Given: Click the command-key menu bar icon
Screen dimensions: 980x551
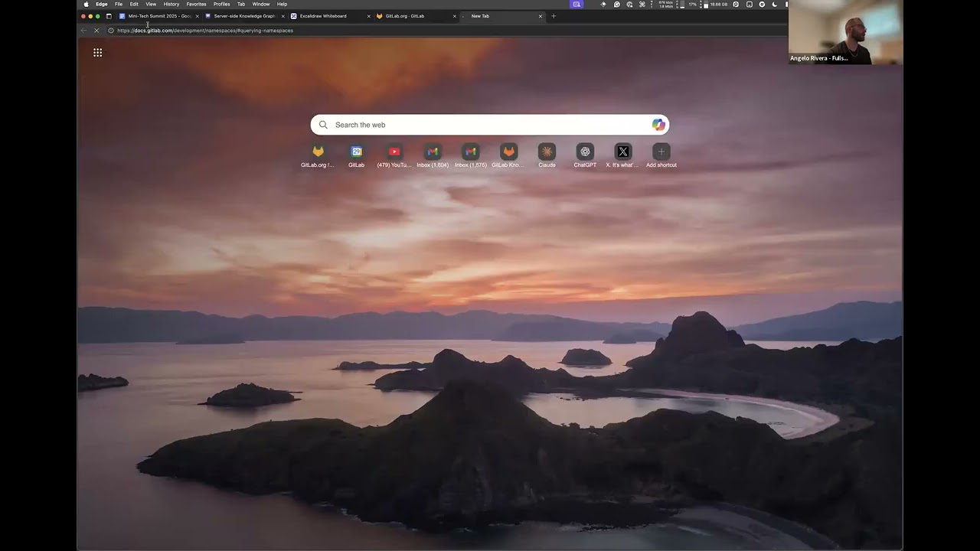Looking at the screenshot, I should pos(642,4).
